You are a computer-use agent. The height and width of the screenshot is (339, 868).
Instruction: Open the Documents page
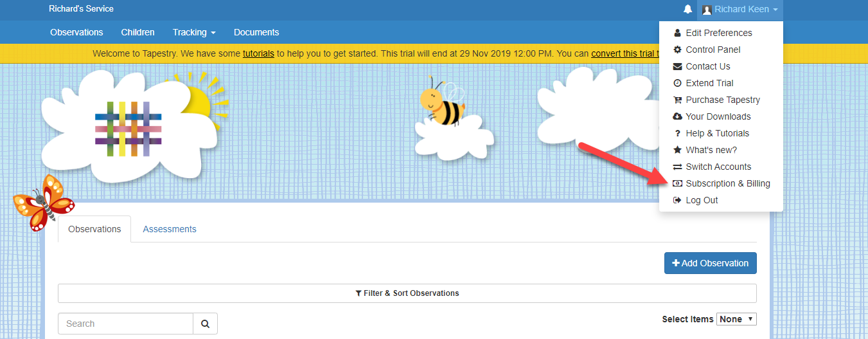(x=256, y=32)
